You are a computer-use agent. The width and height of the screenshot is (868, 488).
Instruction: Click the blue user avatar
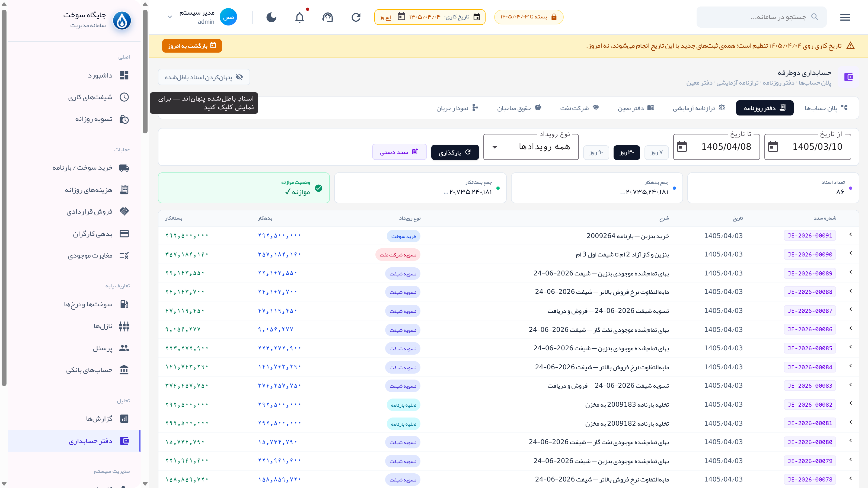pos(228,17)
